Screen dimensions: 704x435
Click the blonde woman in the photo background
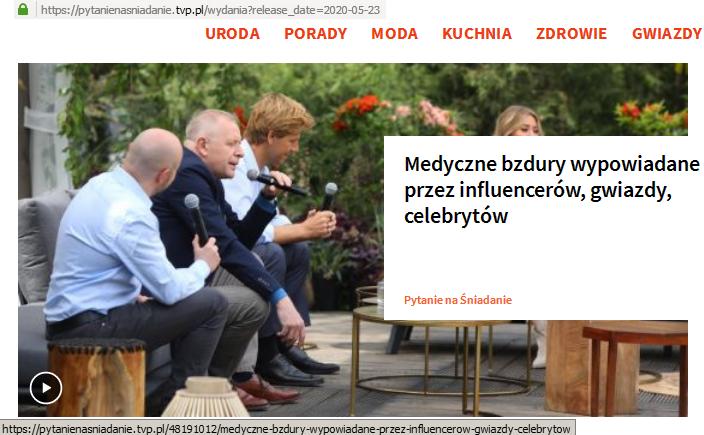tap(519, 120)
